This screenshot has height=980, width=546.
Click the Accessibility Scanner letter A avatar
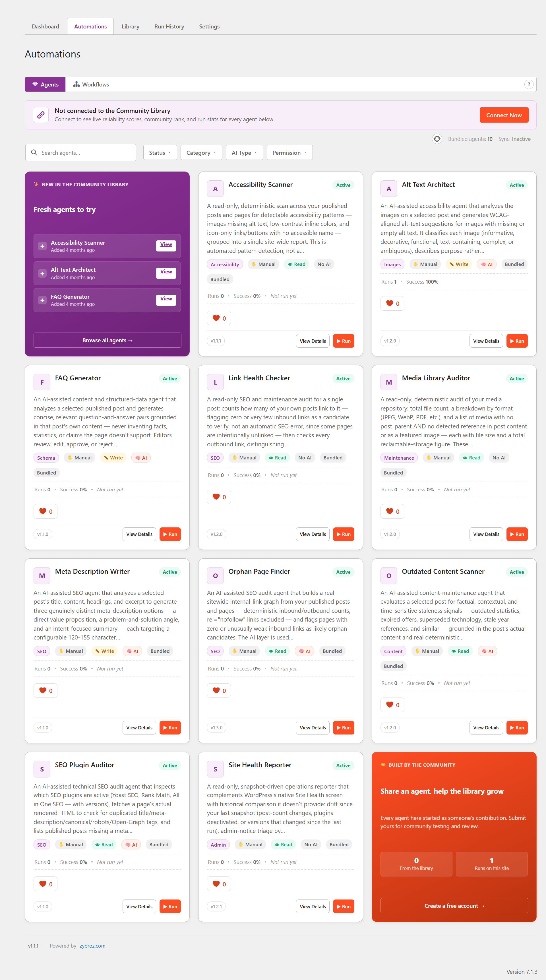pos(215,189)
